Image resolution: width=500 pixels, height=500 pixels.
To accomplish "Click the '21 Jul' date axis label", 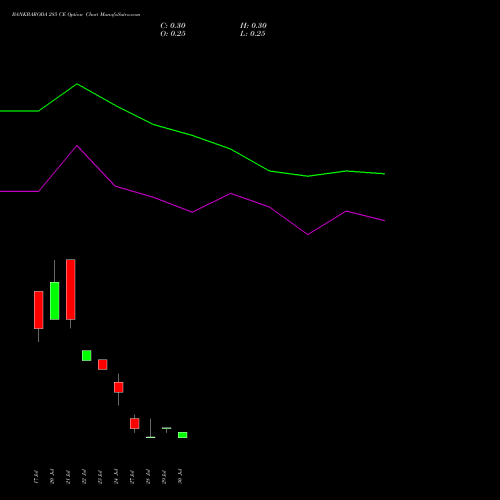I will 68,477.
